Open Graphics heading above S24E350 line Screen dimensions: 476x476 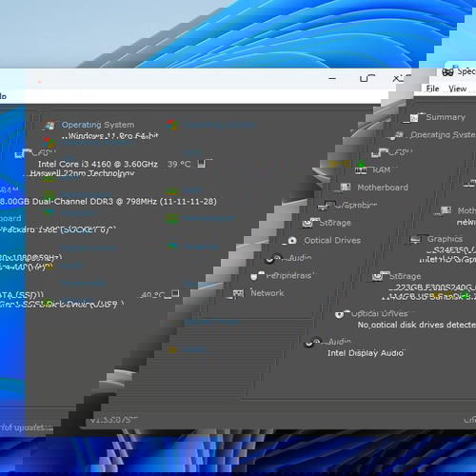(445, 239)
